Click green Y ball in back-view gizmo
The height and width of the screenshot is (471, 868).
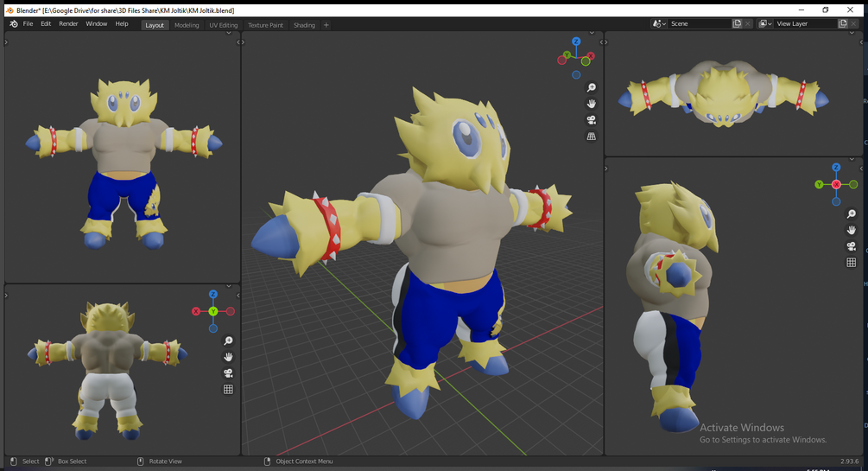pos(213,311)
